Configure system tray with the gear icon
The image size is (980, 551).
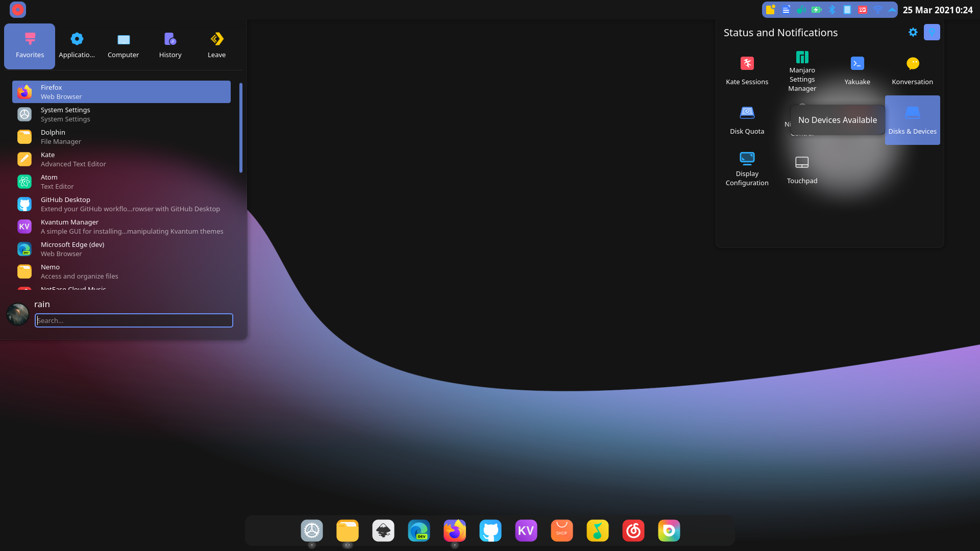[x=913, y=32]
